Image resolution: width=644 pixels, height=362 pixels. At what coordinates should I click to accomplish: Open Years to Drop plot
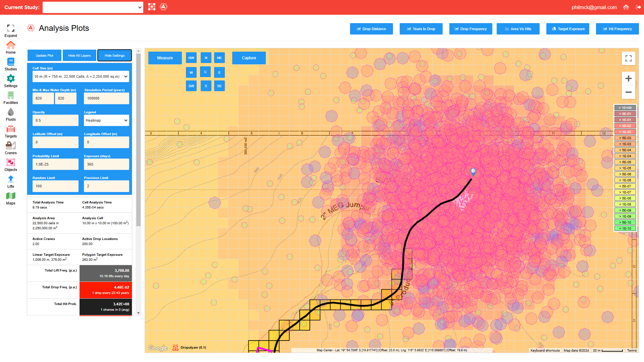click(x=421, y=29)
